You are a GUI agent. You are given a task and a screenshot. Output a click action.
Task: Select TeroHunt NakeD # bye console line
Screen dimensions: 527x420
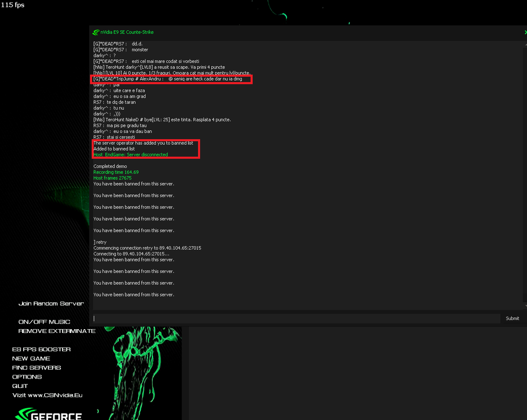click(x=162, y=120)
